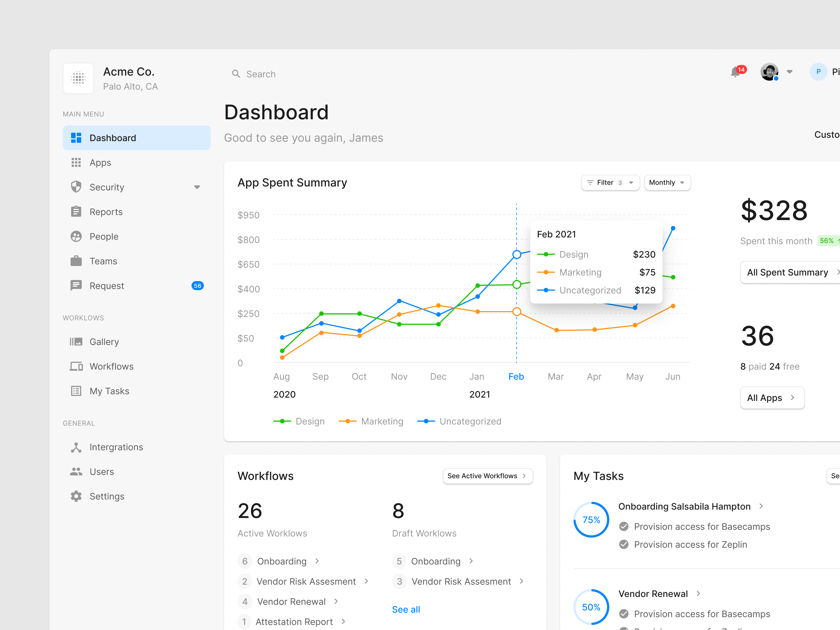Click See Active Workflows button

[487, 476]
